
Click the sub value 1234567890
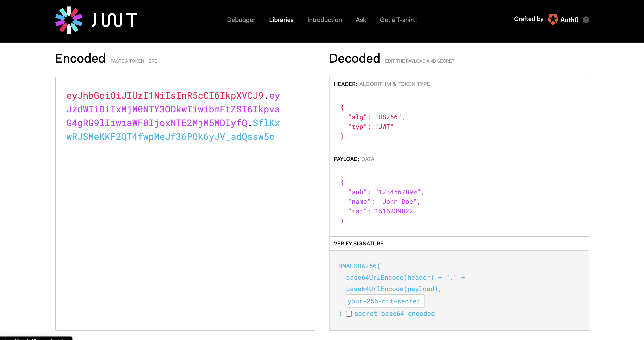pyautogui.click(x=398, y=192)
